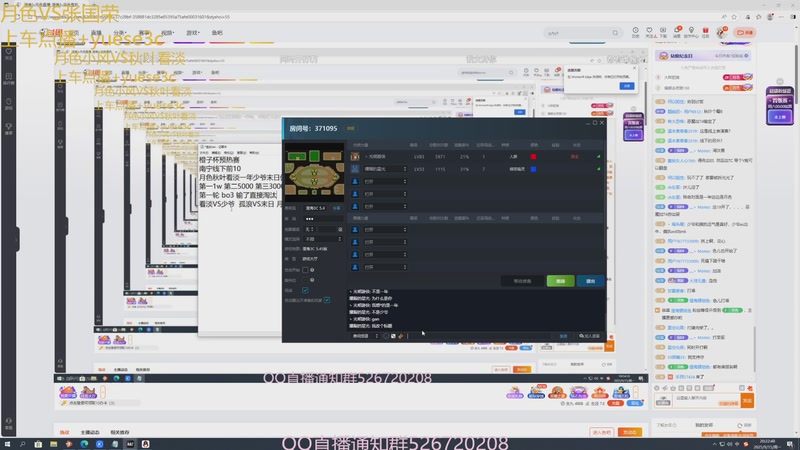Click the orange horn icon in the room chat bar
This screenshot has width=800, height=450.
click(401, 336)
